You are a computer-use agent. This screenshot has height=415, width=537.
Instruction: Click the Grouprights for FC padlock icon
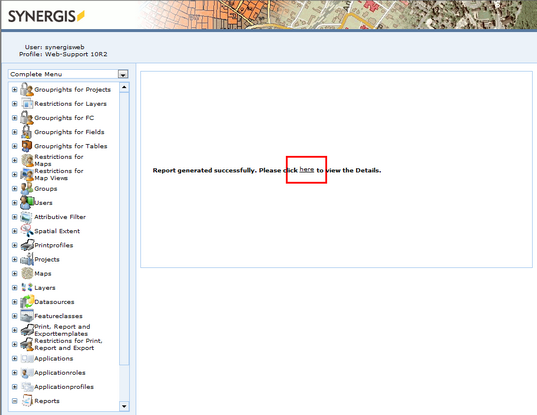(27, 117)
